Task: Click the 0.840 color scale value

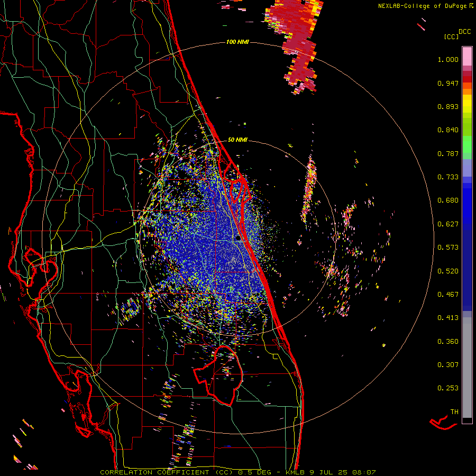Action: [x=448, y=130]
